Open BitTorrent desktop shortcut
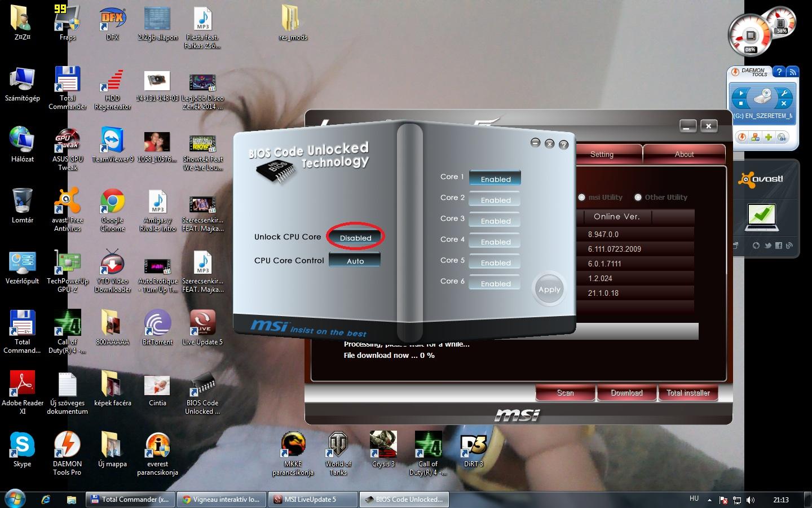 [157, 327]
